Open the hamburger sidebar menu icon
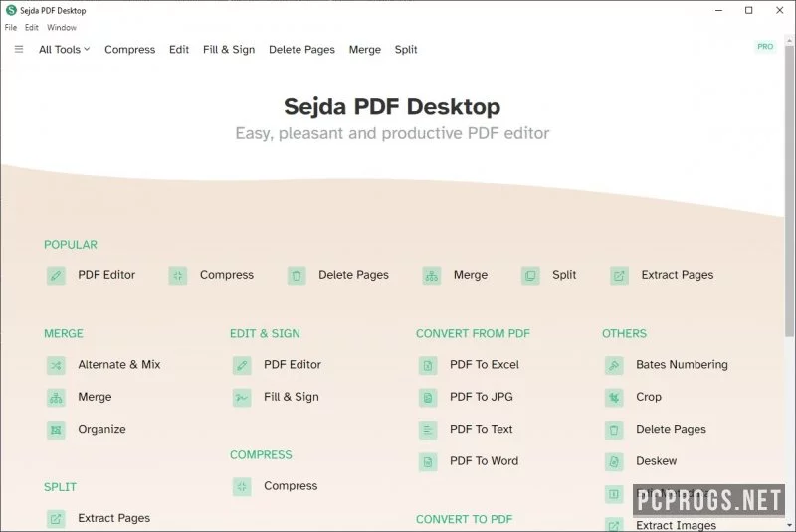The width and height of the screenshot is (796, 532). [x=19, y=49]
